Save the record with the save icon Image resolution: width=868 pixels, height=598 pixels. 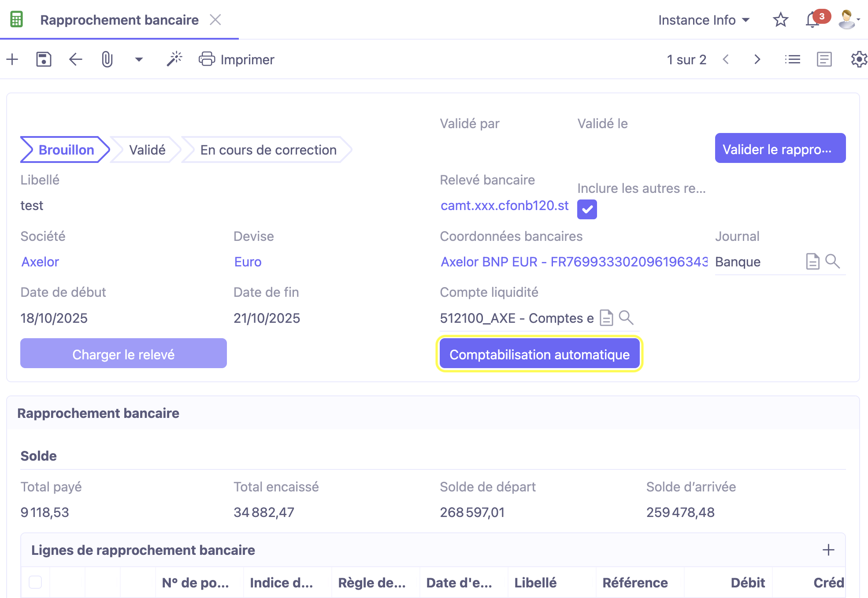pos(44,59)
